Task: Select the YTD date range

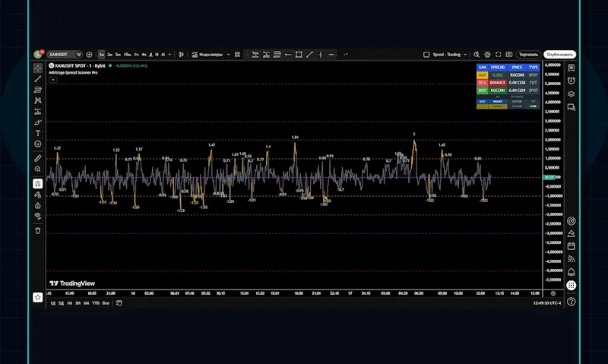Action: coord(96,303)
